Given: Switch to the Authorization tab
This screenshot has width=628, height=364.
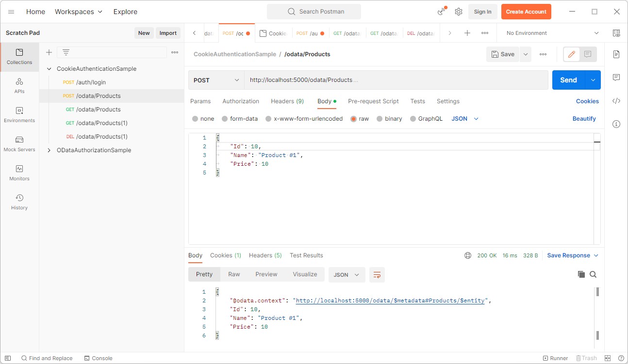Looking at the screenshot, I should [x=241, y=101].
